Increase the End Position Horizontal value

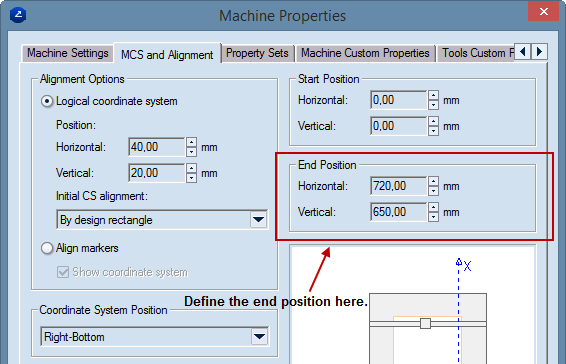click(434, 181)
